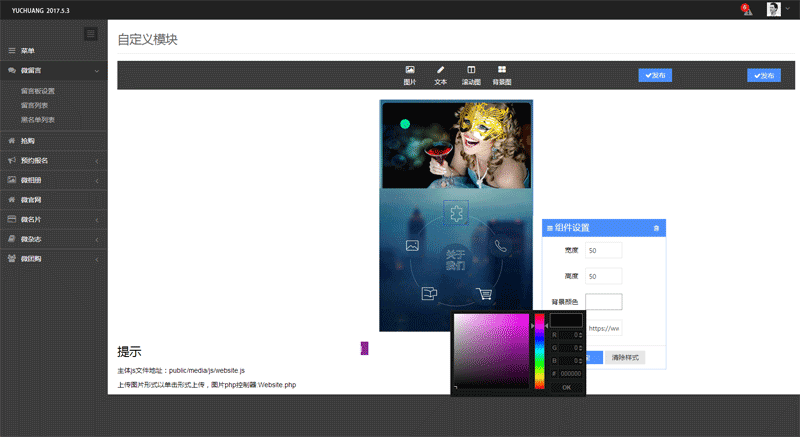The image size is (800, 437).
Task: Open the user avatar dropdown arrow
Action: (x=787, y=10)
